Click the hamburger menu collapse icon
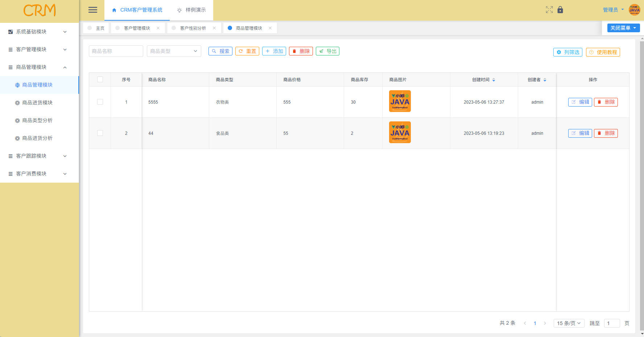 93,10
